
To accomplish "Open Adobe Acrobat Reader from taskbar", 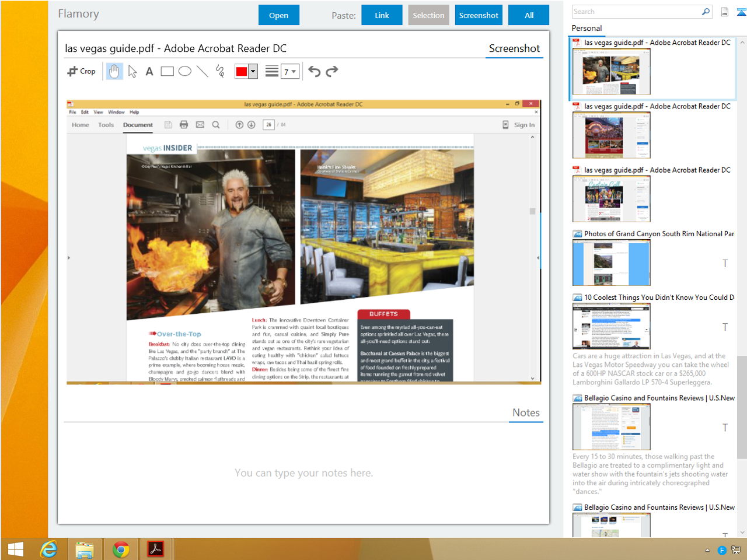I will pos(155,549).
